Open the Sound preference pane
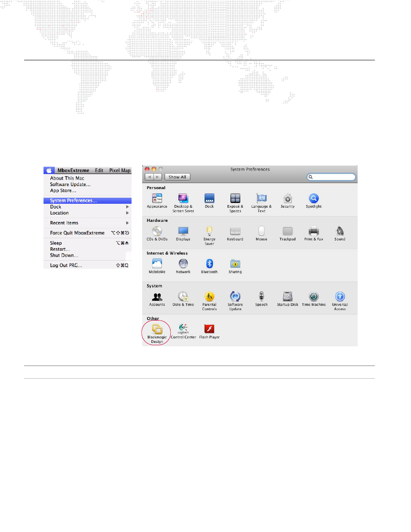411x532 pixels. 340,233
